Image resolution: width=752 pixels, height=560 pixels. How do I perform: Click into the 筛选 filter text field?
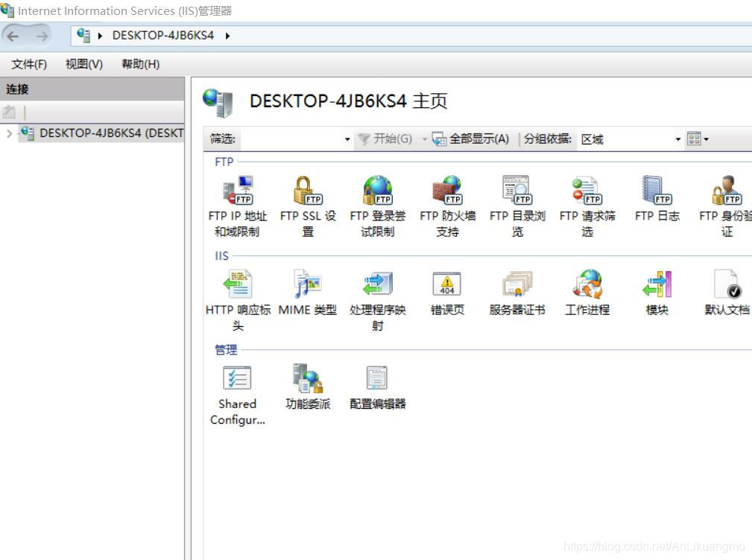click(291, 139)
